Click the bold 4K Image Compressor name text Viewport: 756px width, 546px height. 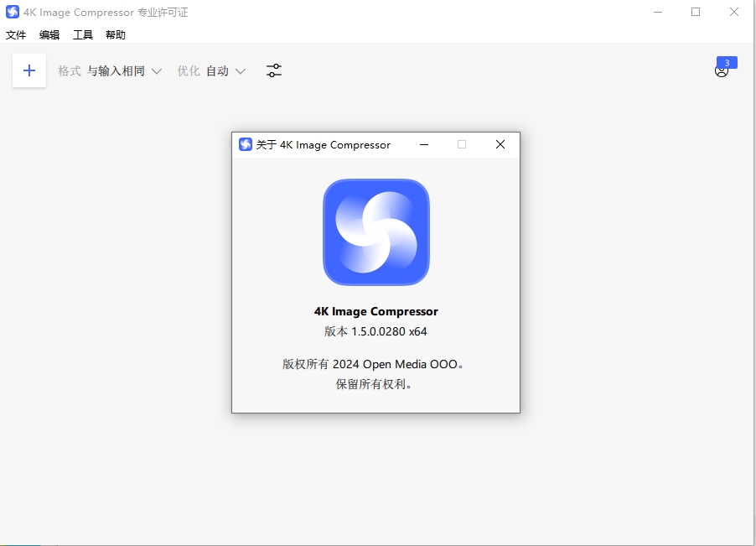coord(376,312)
